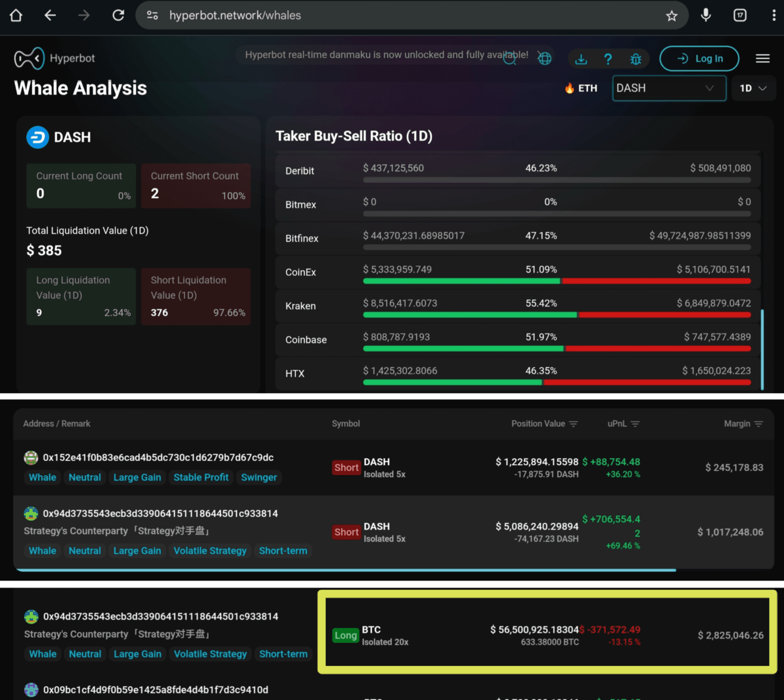Click the Hyperbot logo icon
Image resolution: width=784 pixels, height=700 pixels.
point(29,58)
